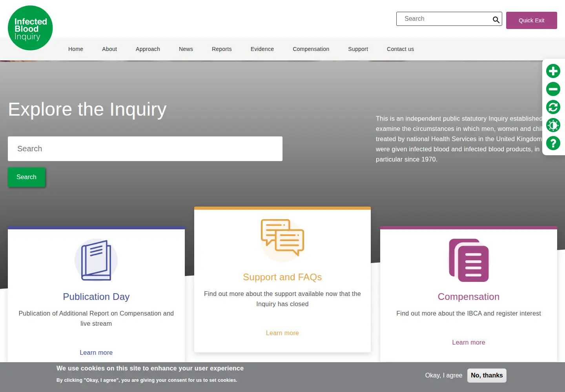Open accessibility help question mark icon
Image resolution: width=565 pixels, height=392 pixels.
click(553, 143)
